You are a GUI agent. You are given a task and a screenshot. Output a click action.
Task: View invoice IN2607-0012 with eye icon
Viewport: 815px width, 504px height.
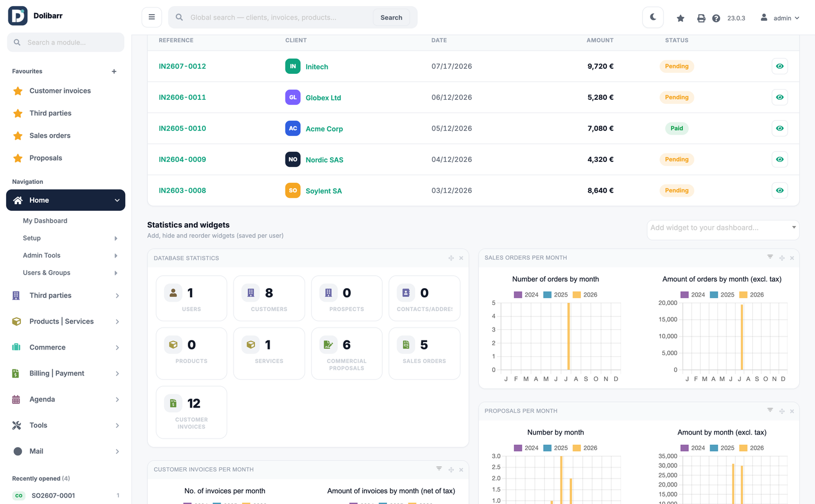point(779,67)
